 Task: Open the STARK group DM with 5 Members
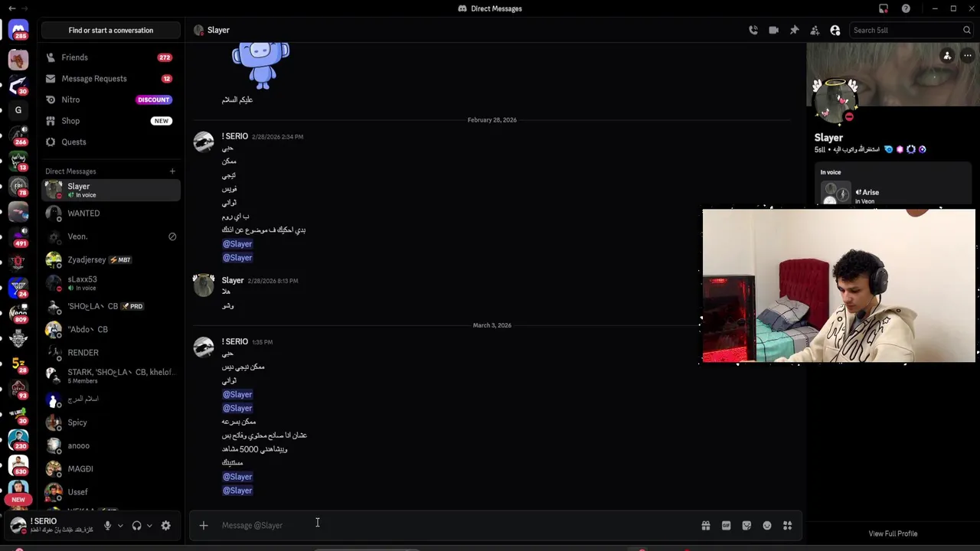point(111,376)
